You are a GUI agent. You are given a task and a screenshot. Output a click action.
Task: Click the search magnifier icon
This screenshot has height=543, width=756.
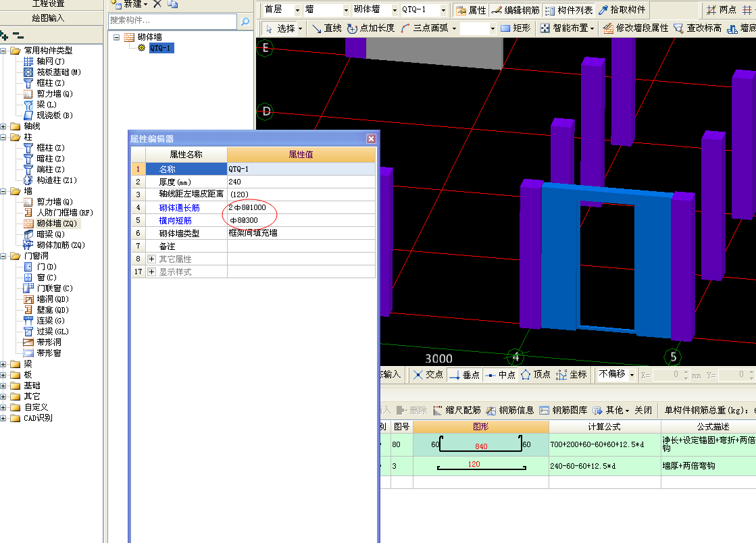coord(245,21)
